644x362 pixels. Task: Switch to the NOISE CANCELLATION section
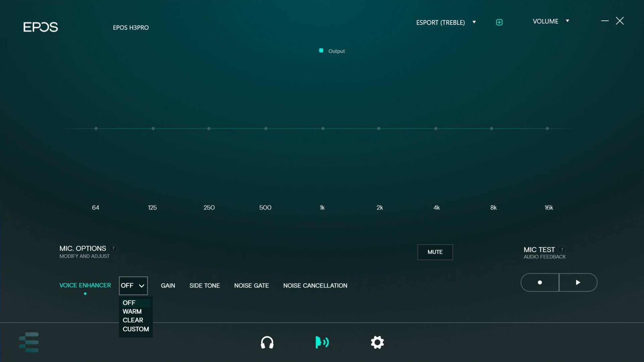click(x=315, y=286)
